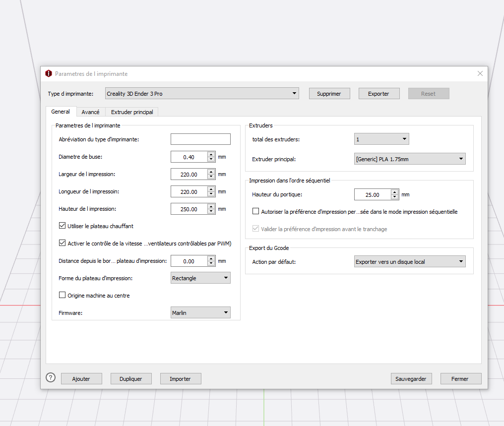504x426 pixels.
Task: Increase the Longueur de l impressoin value
Action: (211, 189)
